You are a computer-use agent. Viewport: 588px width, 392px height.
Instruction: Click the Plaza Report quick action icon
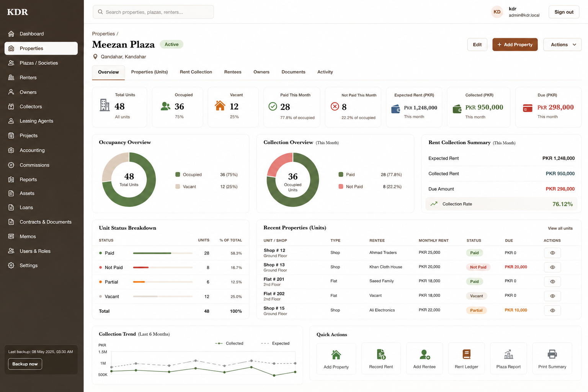coord(508,354)
